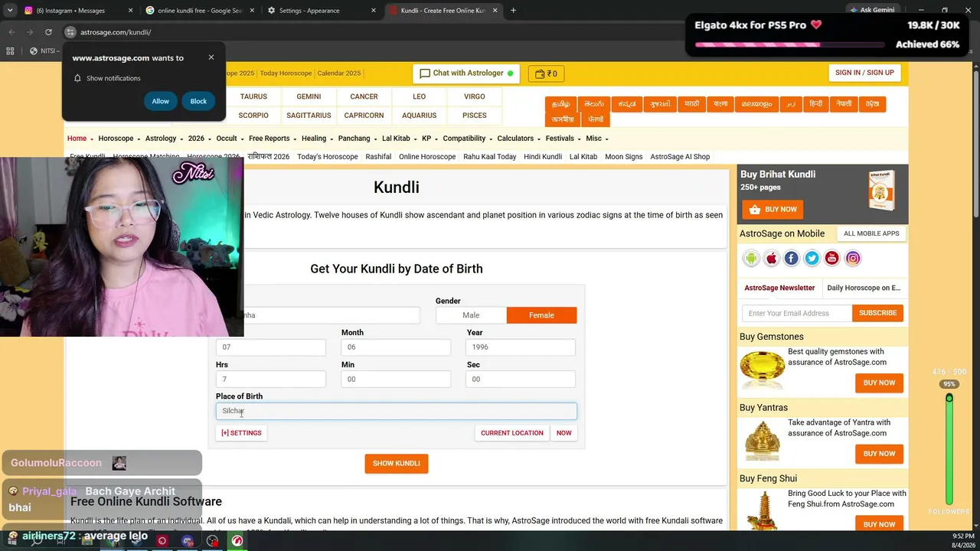980x551 pixels.
Task: Go back to previous page
Action: 11,32
